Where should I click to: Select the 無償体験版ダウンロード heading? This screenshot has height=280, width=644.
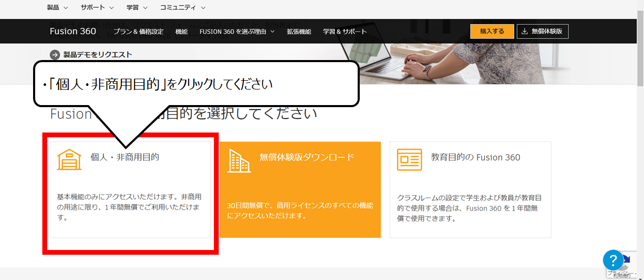click(x=307, y=157)
